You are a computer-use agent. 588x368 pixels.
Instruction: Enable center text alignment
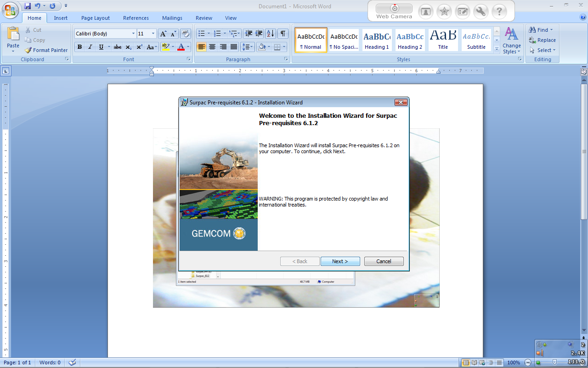click(x=212, y=47)
